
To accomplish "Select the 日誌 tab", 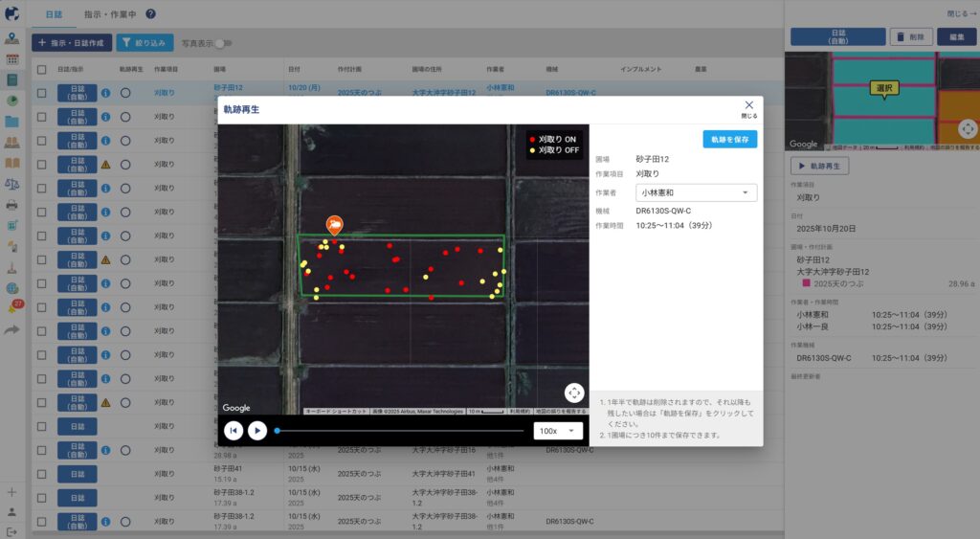I will pyautogui.click(x=54, y=14).
